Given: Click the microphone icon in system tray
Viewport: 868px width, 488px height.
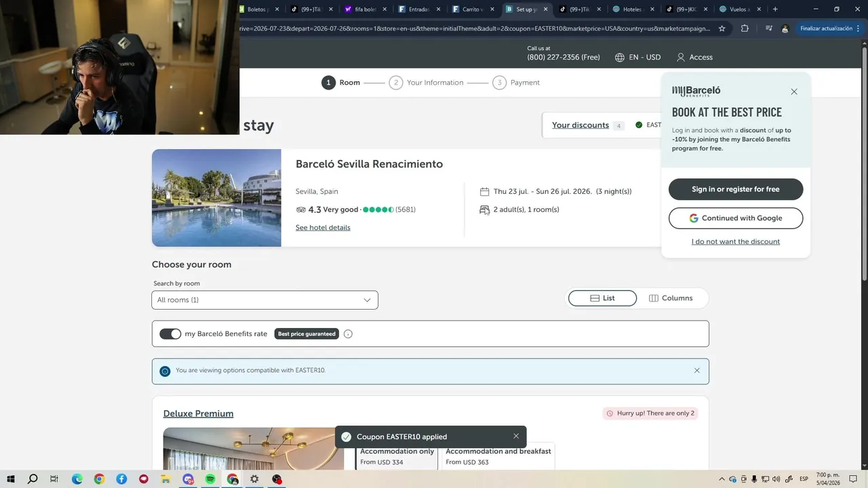Looking at the screenshot, I should [x=754, y=479].
